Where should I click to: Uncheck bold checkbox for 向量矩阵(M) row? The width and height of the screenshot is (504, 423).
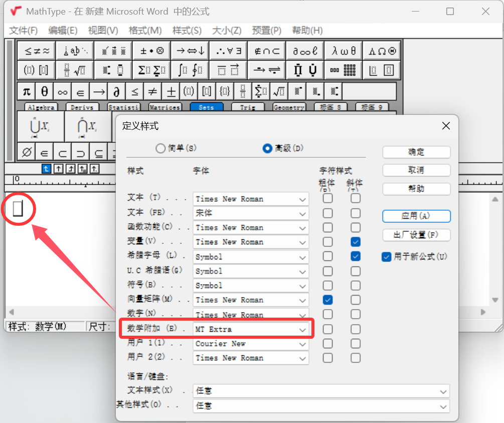tap(327, 300)
